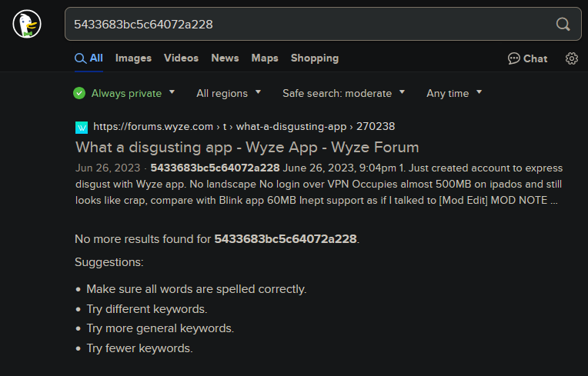Screen dimensions: 588x376
Task: Switch to the Shopping tab
Action: [x=315, y=58]
